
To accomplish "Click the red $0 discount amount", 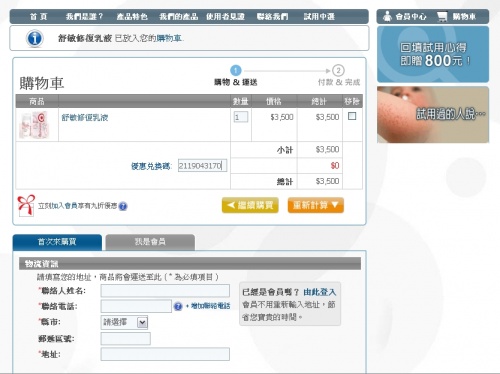I will (335, 166).
